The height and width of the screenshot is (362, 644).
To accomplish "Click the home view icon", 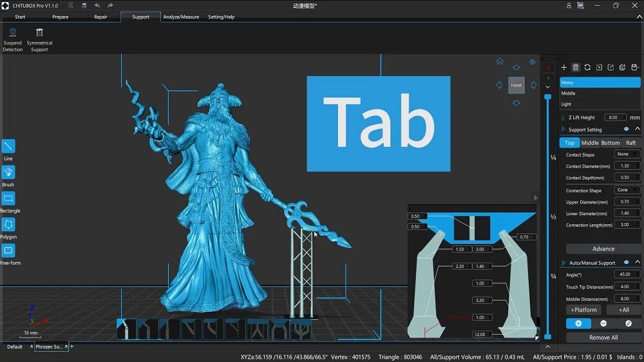I will (x=500, y=61).
